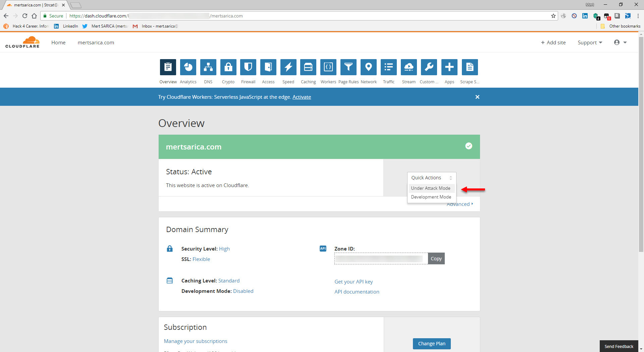The width and height of the screenshot is (644, 352).
Task: Click the Send Feedback button
Action: pos(619,346)
